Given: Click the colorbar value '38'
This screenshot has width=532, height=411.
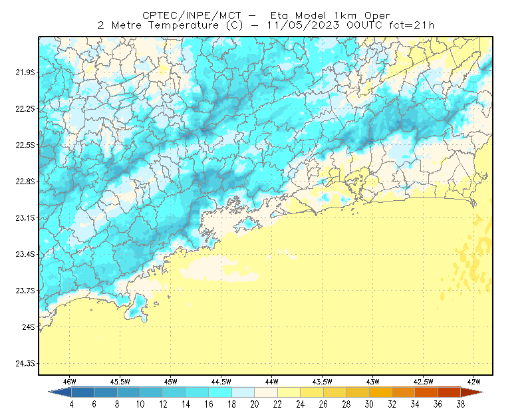Looking at the screenshot, I should click(461, 404).
